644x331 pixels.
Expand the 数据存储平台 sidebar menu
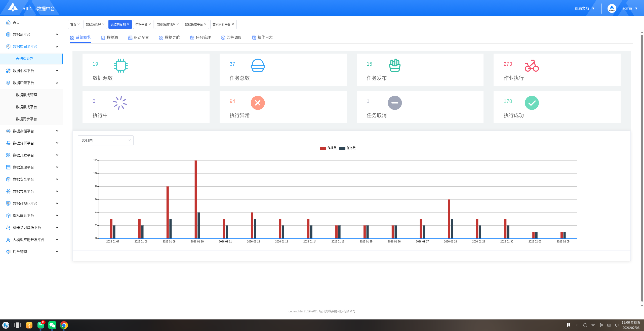click(x=32, y=131)
